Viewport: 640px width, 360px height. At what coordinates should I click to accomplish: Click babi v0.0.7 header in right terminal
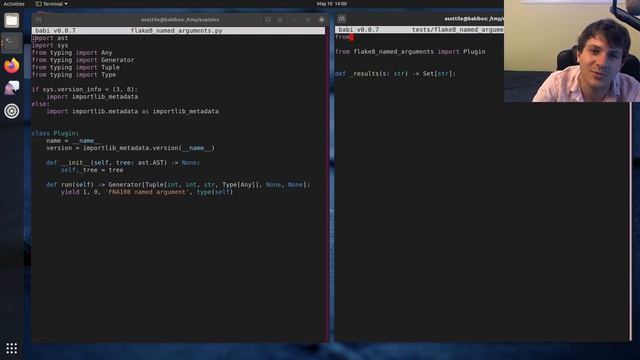click(x=359, y=30)
